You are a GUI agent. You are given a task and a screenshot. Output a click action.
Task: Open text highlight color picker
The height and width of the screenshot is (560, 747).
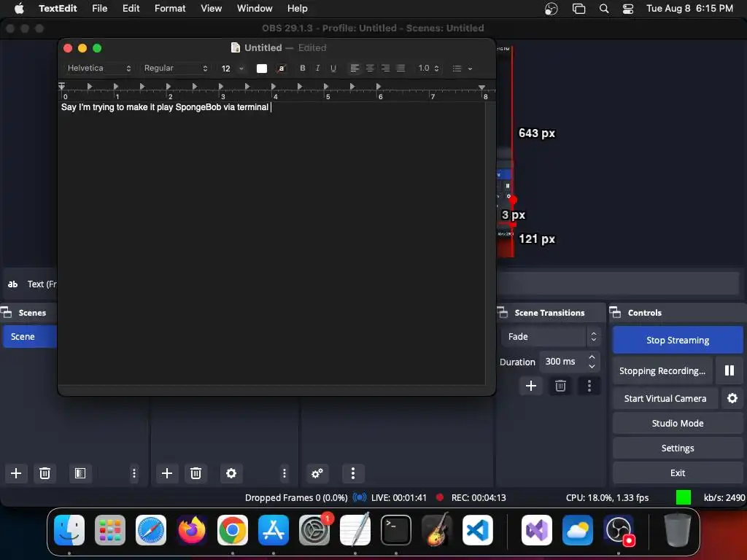(282, 68)
